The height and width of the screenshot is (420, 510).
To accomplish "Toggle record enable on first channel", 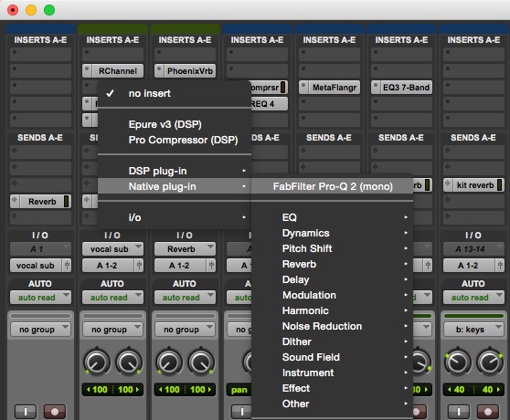I will pyautogui.click(x=55, y=412).
